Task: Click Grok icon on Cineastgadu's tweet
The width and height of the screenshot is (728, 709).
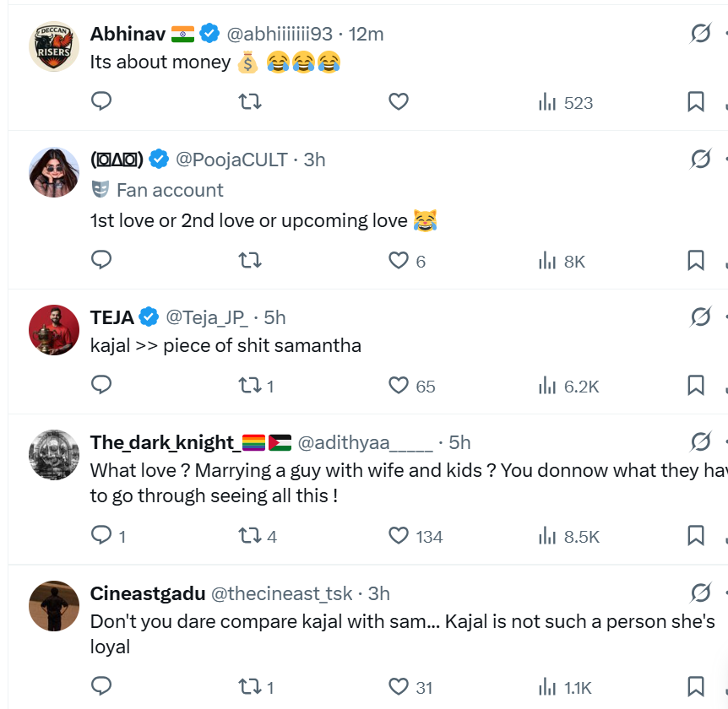Action: click(700, 593)
